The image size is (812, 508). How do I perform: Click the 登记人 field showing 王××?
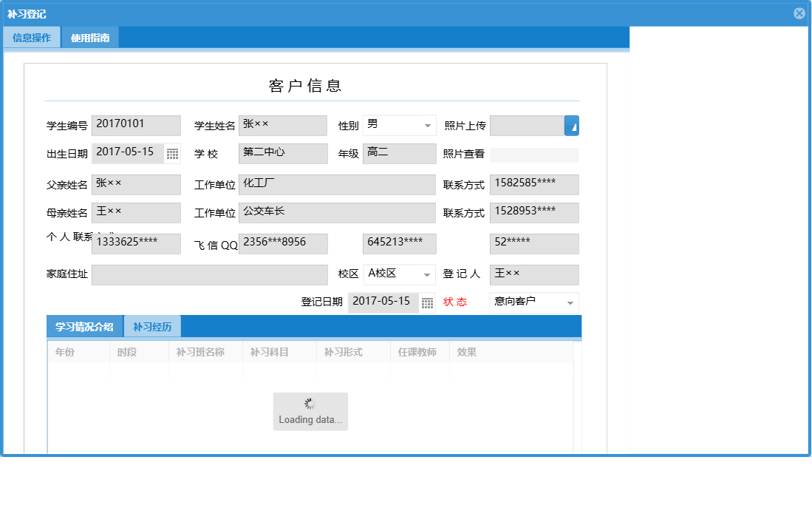pyautogui.click(x=533, y=274)
